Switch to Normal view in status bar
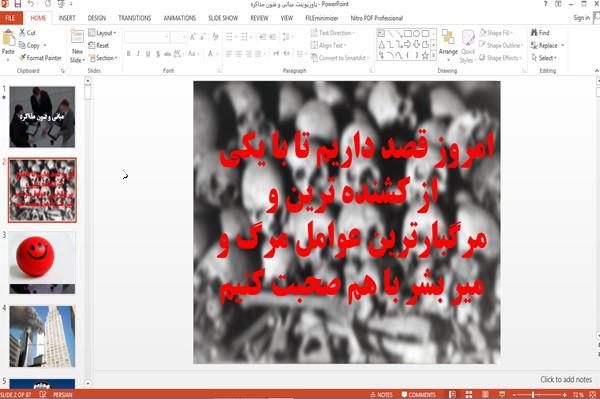 (x=452, y=394)
